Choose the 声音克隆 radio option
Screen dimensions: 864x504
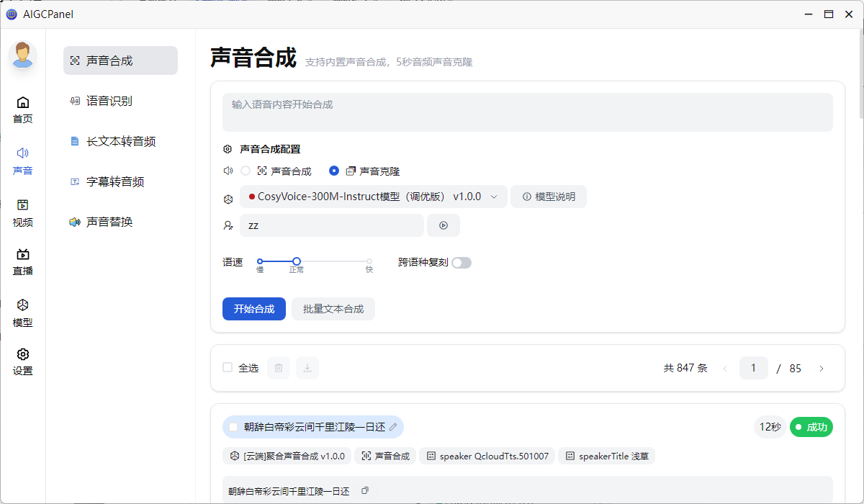334,171
